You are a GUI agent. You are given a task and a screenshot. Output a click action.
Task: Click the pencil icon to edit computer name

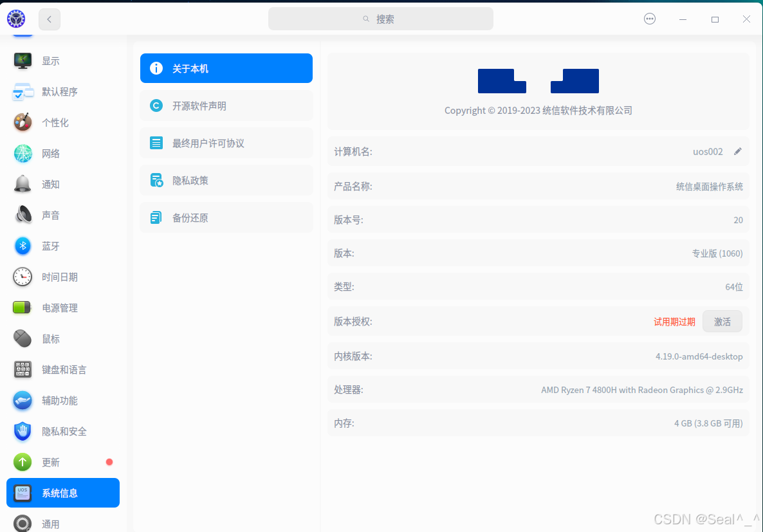click(x=738, y=151)
